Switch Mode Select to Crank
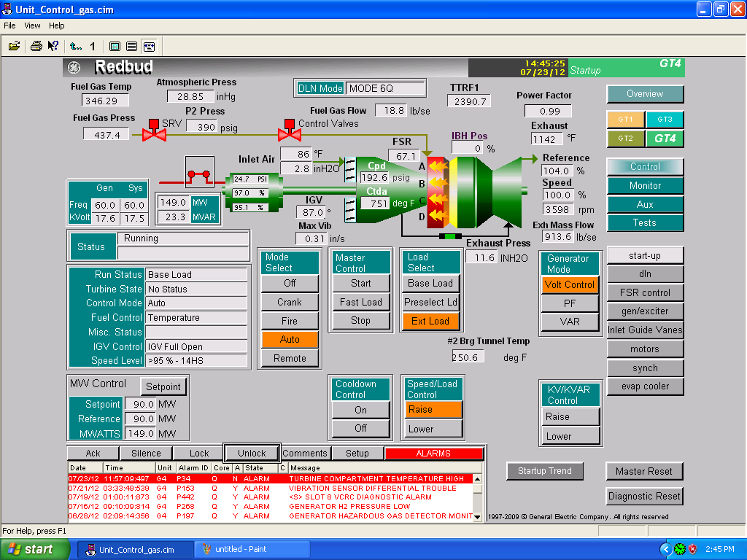Image resolution: width=747 pixels, height=560 pixels. click(290, 302)
